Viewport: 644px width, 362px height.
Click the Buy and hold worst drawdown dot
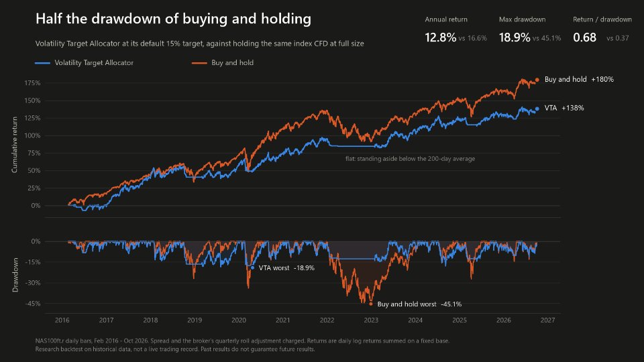371,304
